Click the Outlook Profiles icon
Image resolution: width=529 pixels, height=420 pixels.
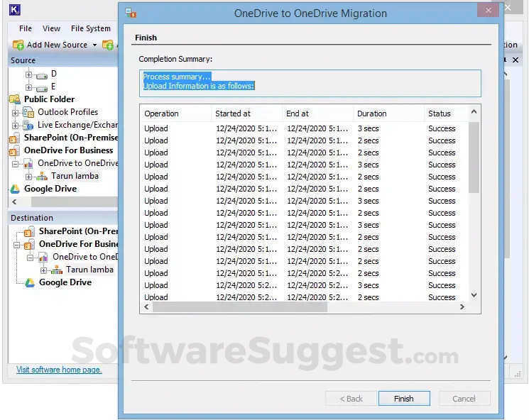tap(28, 112)
